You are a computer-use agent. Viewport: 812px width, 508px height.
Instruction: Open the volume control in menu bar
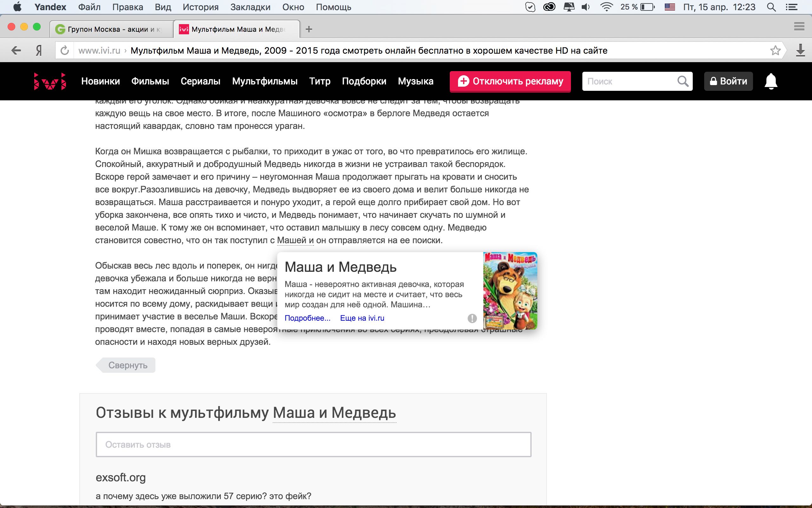586,7
